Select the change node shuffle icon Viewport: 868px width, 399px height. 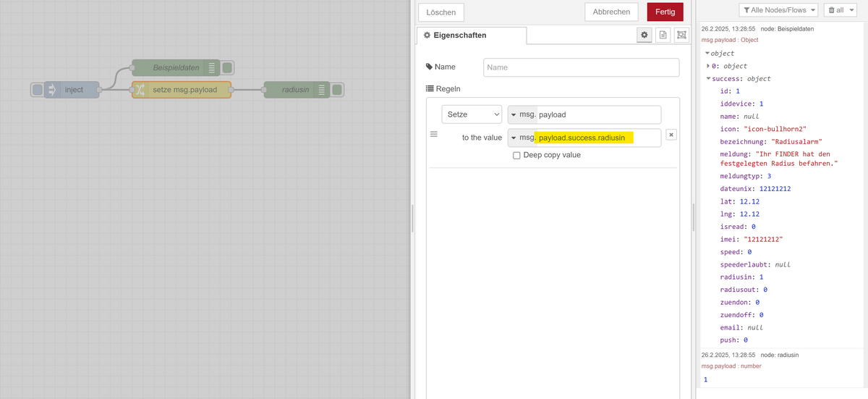pyautogui.click(x=140, y=90)
